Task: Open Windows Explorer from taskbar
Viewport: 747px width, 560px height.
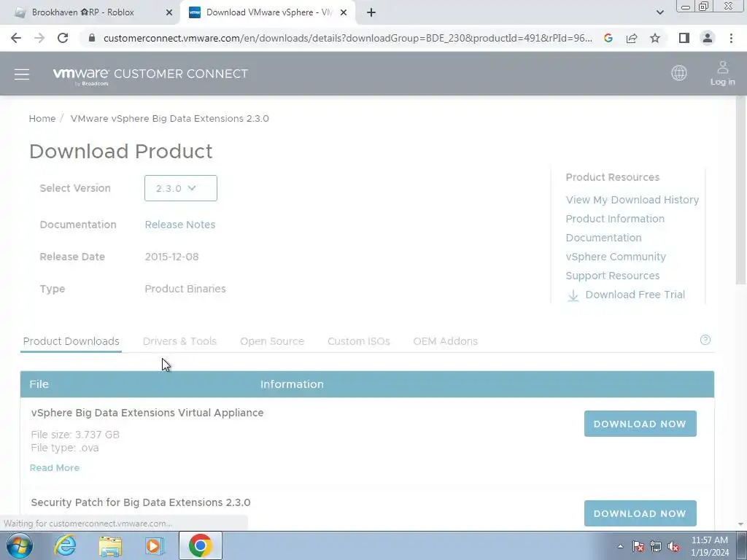Action: click(x=110, y=545)
